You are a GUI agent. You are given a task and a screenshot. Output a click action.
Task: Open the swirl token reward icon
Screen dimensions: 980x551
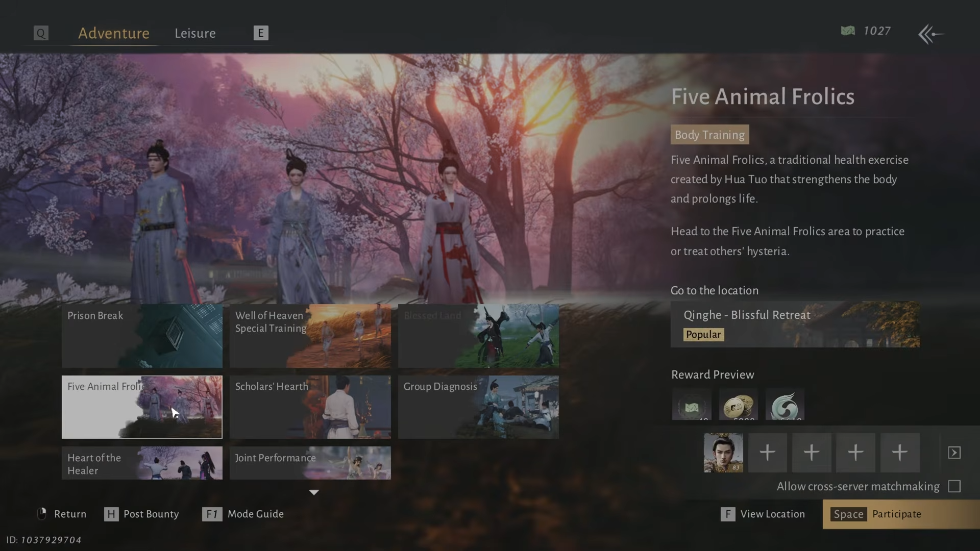coord(785,405)
